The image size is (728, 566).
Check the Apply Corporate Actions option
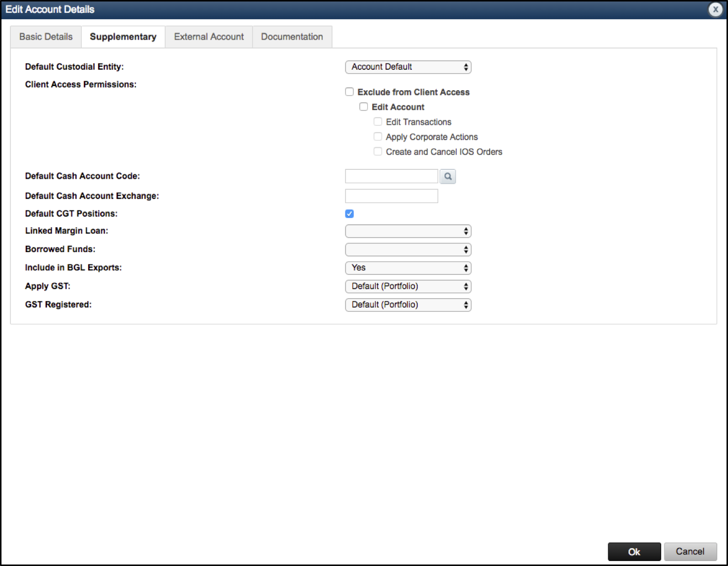pyautogui.click(x=378, y=136)
